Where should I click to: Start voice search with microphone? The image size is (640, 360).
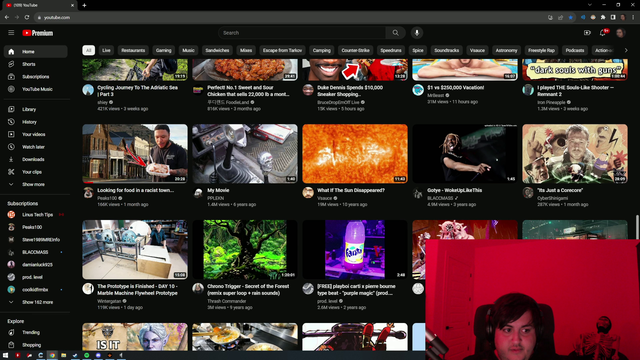[x=417, y=33]
